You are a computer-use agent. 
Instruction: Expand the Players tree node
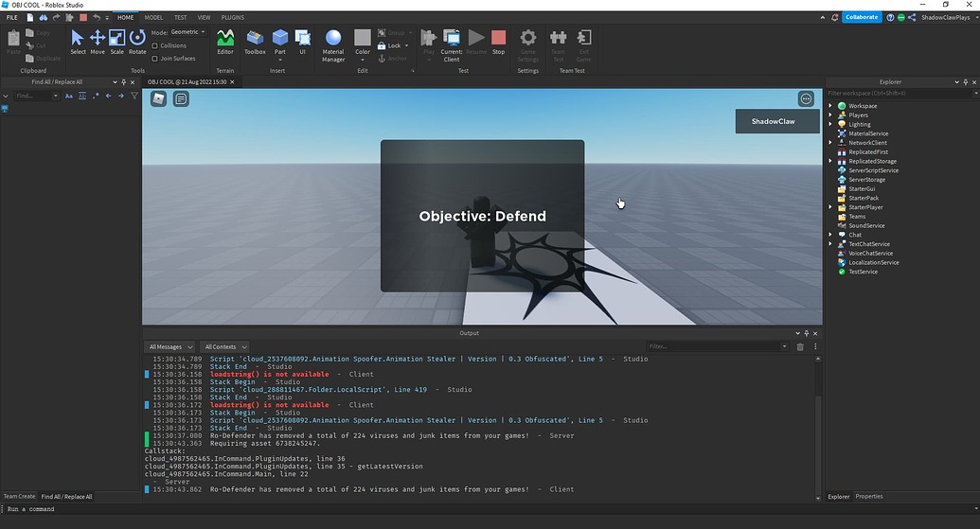pos(830,115)
